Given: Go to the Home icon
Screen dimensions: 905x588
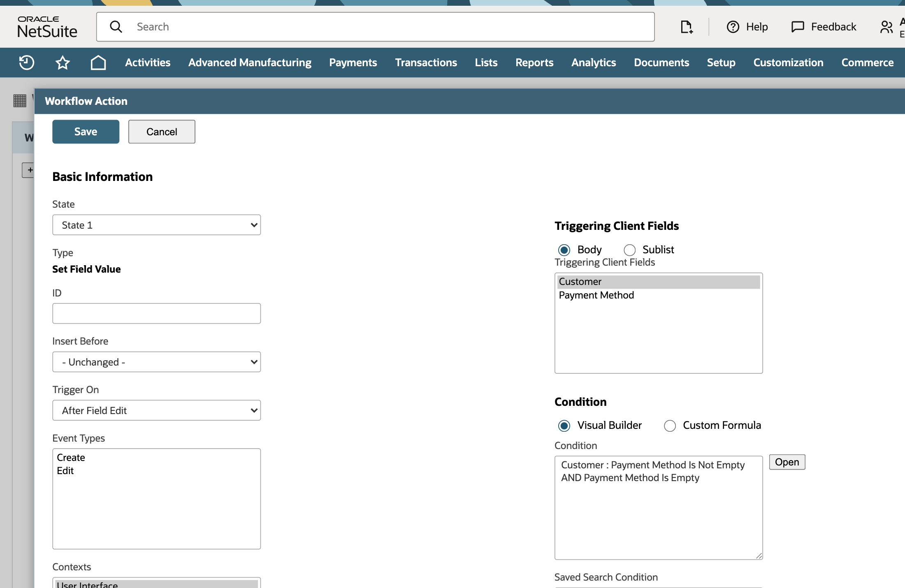Looking at the screenshot, I should (x=98, y=63).
